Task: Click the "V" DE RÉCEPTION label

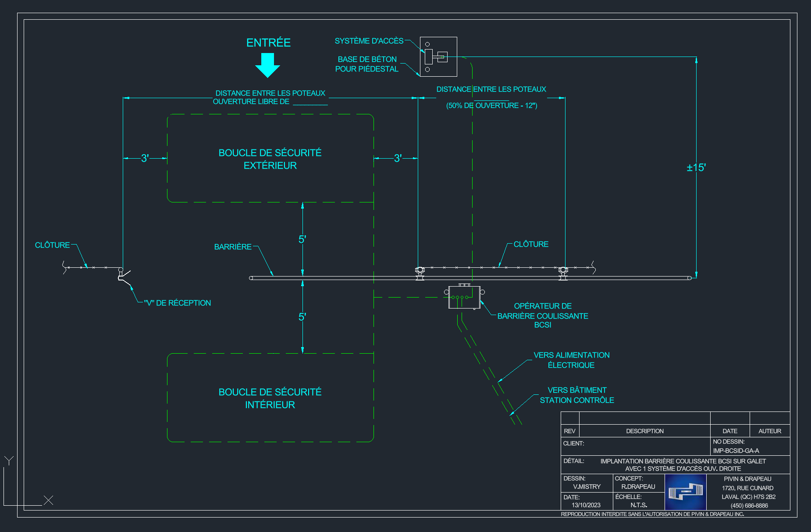Action: pos(177,303)
